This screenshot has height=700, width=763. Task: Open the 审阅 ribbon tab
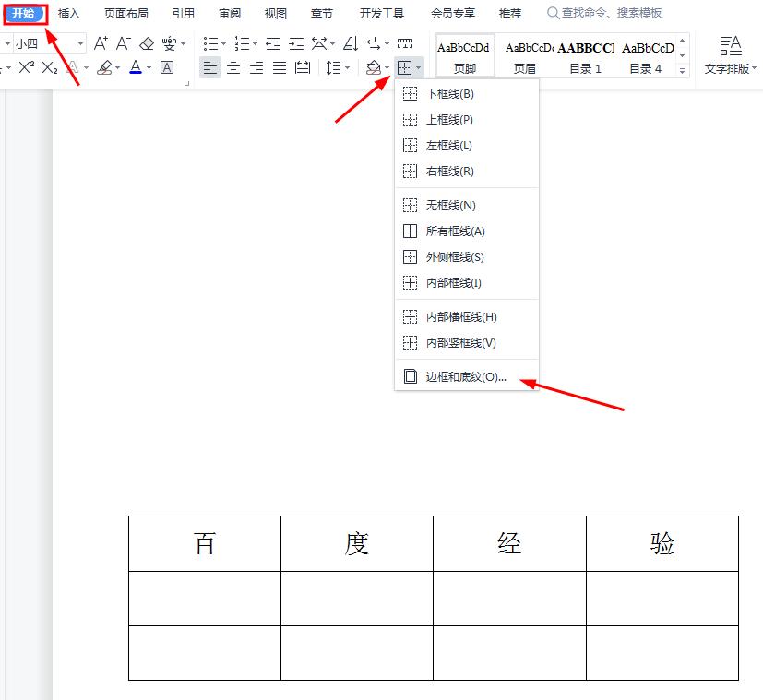coord(229,13)
